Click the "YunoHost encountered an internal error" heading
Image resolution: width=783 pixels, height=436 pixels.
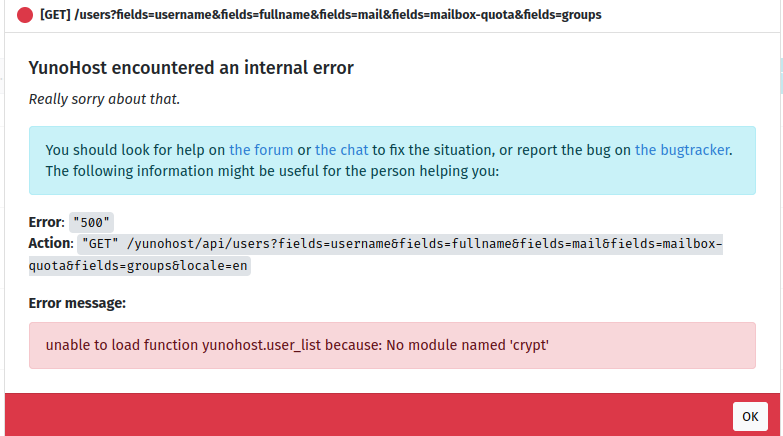click(x=191, y=68)
